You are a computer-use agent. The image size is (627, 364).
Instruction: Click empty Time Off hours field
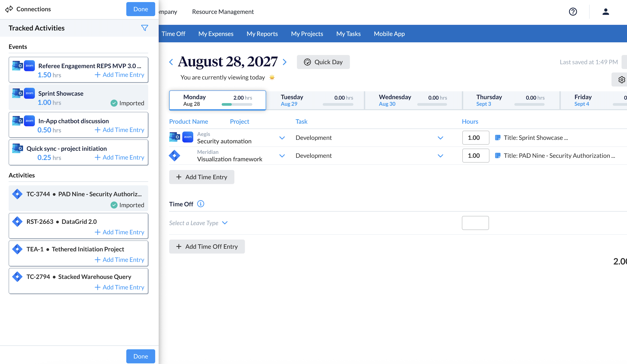point(475,223)
